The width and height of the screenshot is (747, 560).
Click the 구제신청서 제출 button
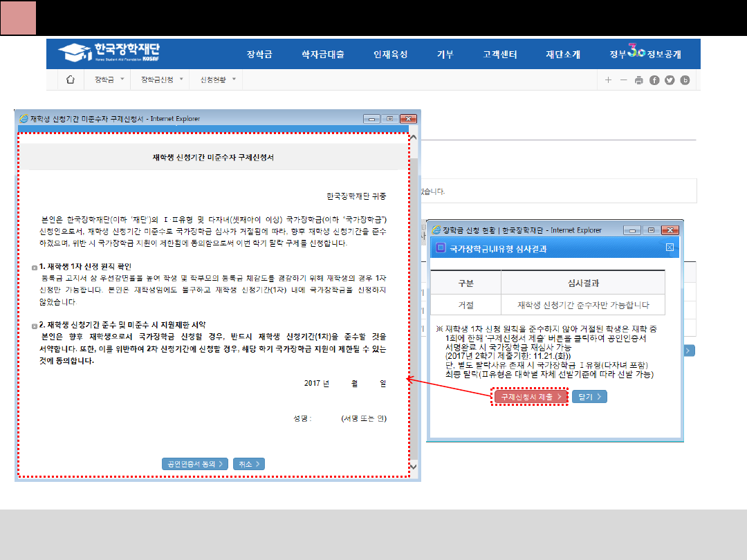point(531,397)
